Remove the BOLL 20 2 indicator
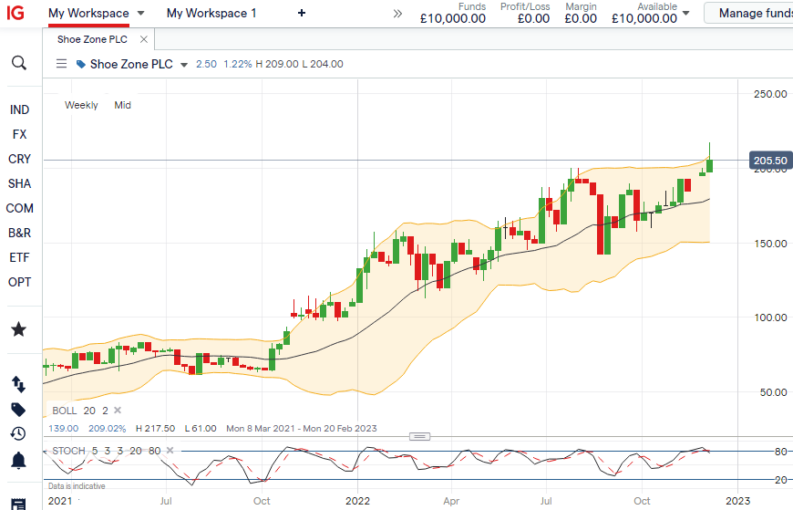 [117, 410]
